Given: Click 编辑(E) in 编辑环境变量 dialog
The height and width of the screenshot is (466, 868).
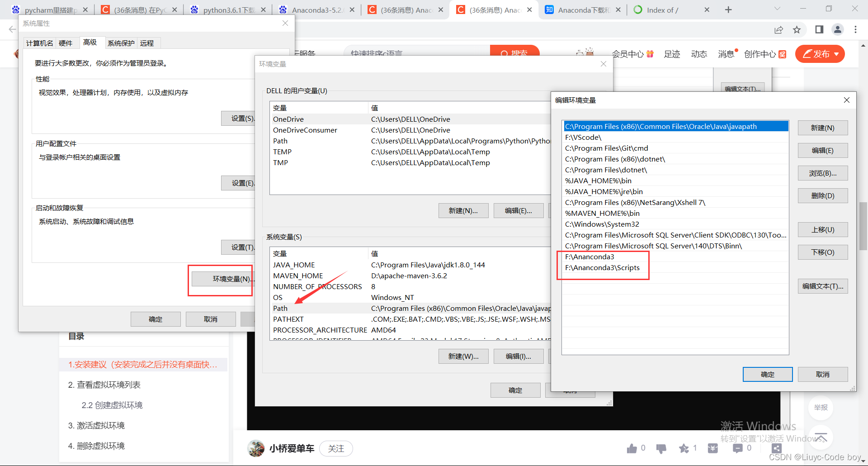Looking at the screenshot, I should click(x=822, y=151).
